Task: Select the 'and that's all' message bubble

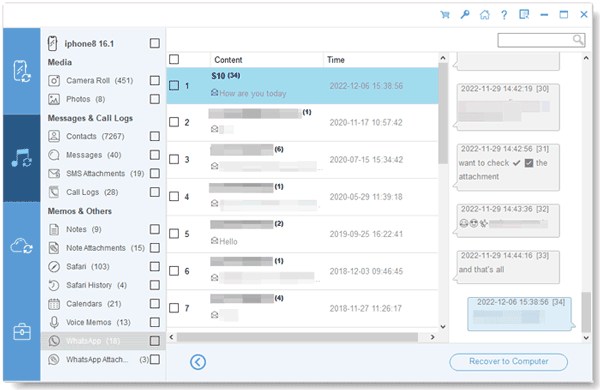Action: [x=506, y=267]
